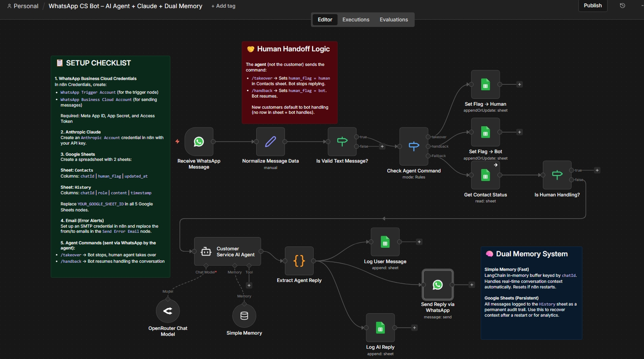Click 'WhatsApp Trigger Account' in setup checklist
Viewport: 644px width, 359px height.
pos(88,92)
